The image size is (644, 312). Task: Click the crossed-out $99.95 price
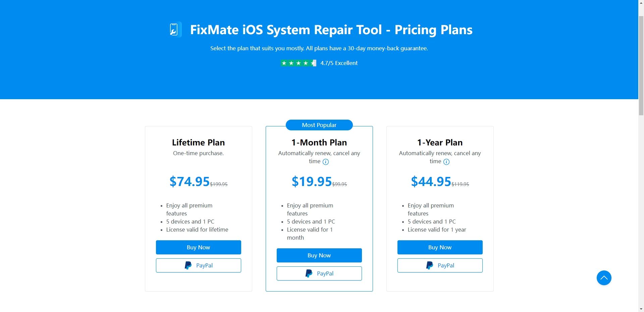point(339,184)
